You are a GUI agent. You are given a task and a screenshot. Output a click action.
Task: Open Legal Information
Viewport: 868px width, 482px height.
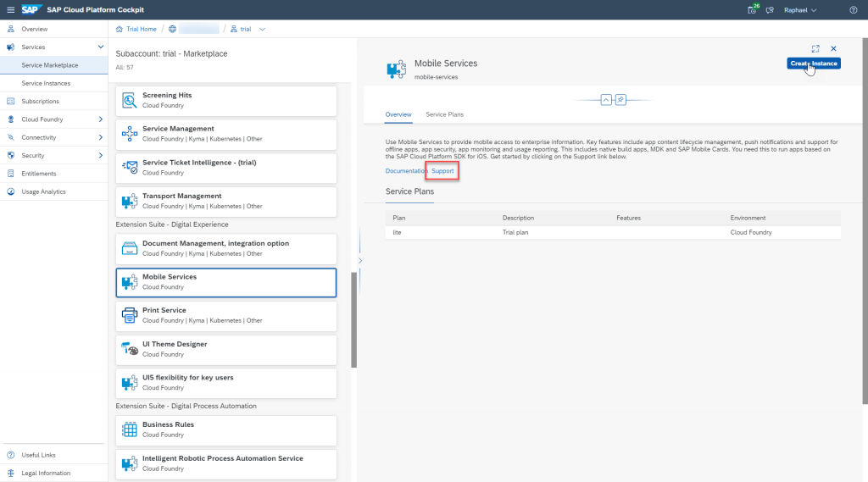[x=46, y=474]
